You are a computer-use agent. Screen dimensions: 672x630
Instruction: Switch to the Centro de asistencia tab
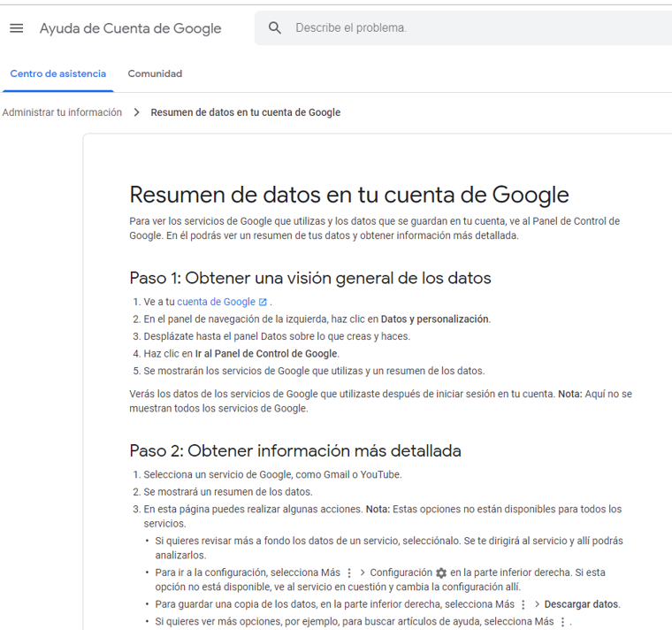pos(57,73)
